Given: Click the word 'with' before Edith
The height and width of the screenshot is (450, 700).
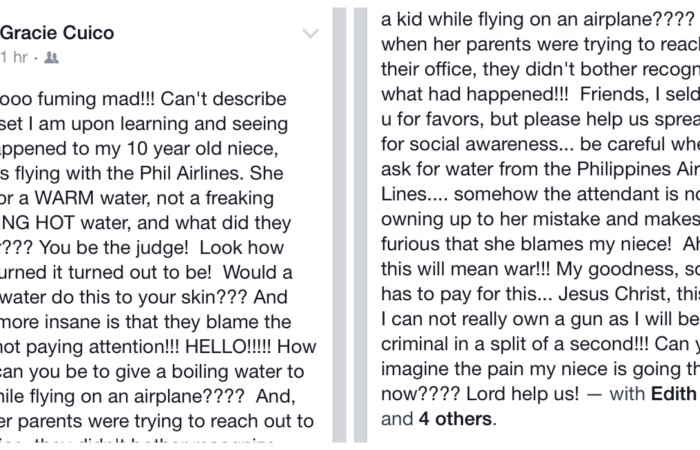Looking at the screenshot, I should point(627,394).
